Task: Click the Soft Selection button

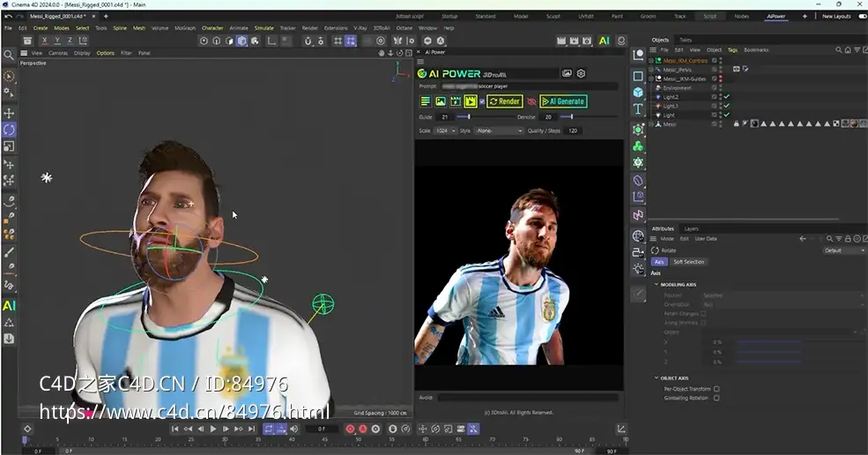Action: pyautogui.click(x=688, y=262)
